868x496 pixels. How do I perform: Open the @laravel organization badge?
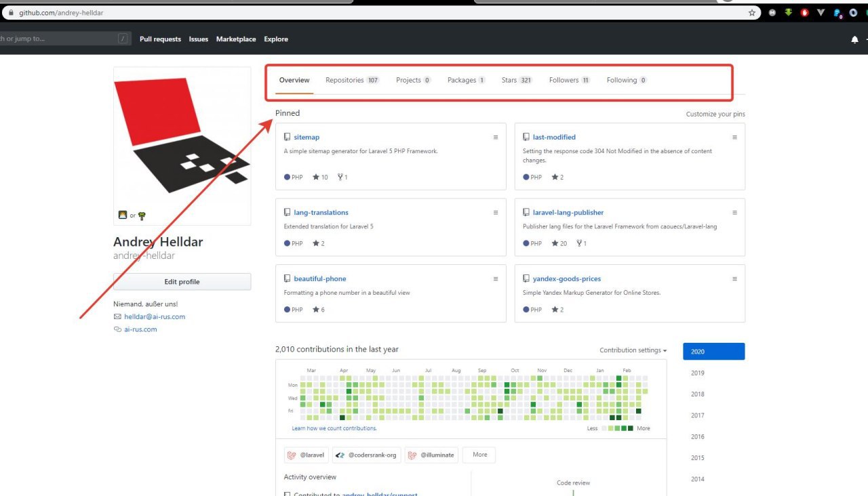tap(307, 455)
